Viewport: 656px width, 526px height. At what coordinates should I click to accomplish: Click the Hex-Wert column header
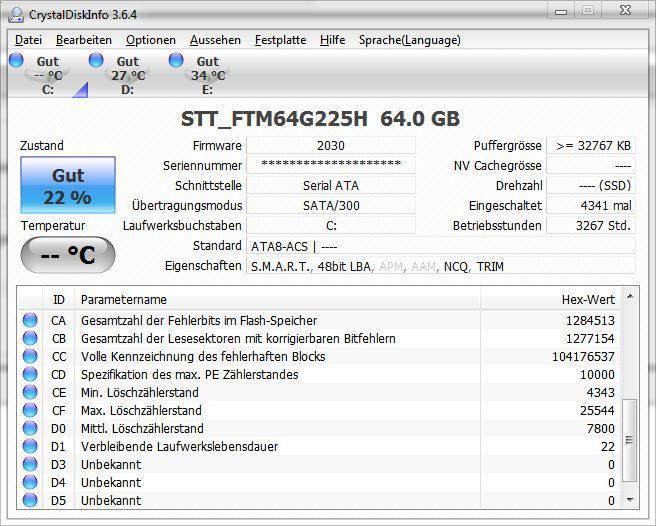(551, 300)
